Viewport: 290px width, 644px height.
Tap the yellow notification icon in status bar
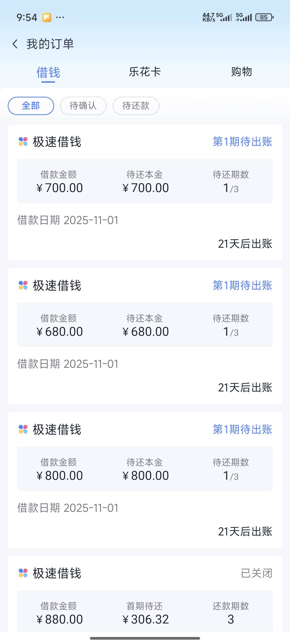pyautogui.click(x=47, y=18)
